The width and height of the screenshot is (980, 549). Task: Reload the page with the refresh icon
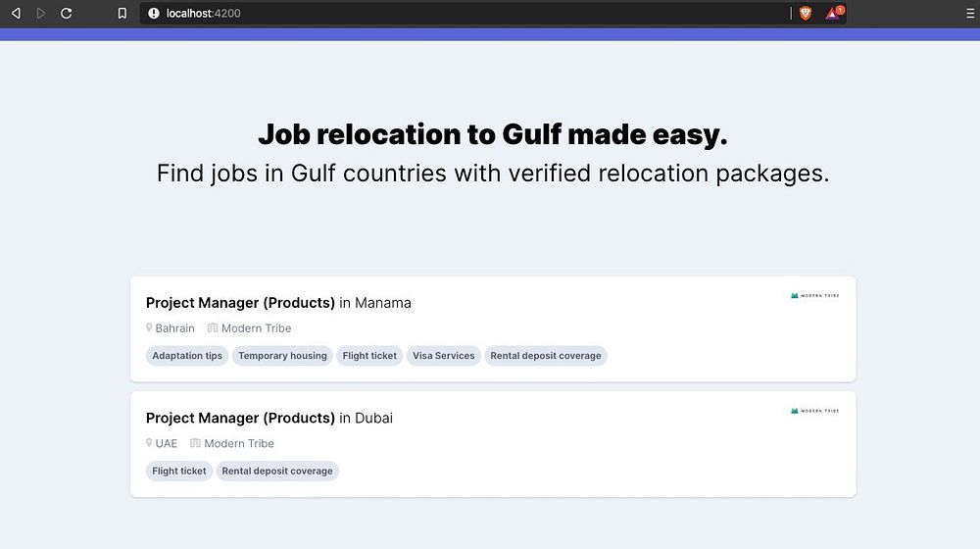pyautogui.click(x=67, y=14)
